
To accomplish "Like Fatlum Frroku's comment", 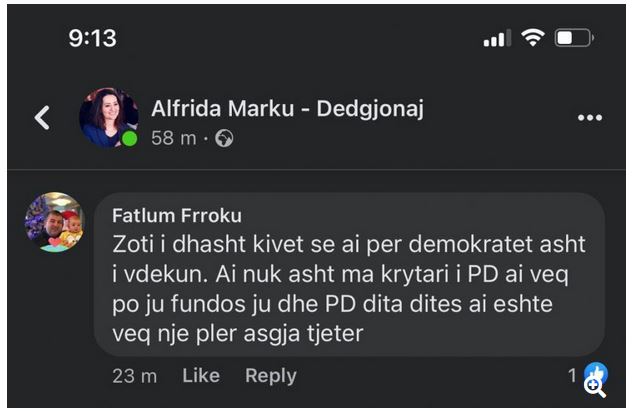I will click(201, 375).
